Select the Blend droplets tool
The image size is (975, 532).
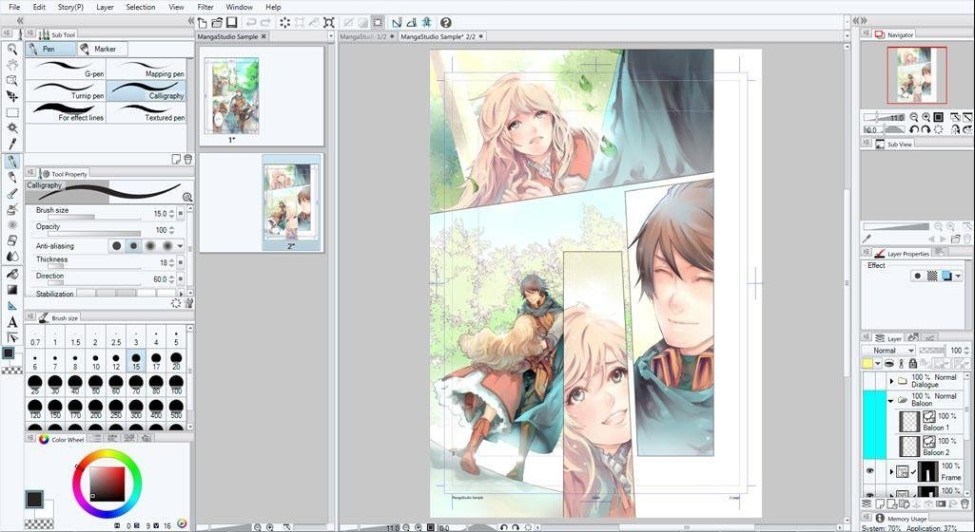tap(12, 256)
